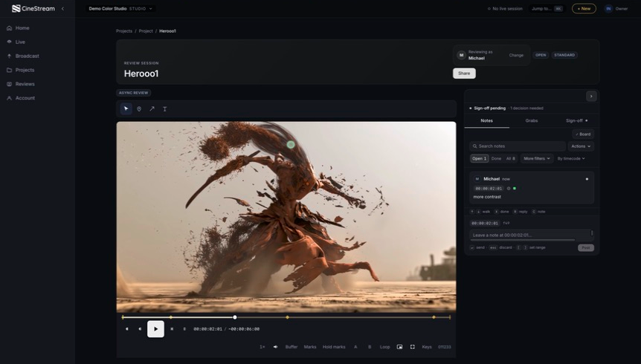Open the Actions dropdown
This screenshot has width=641, height=364.
[x=581, y=146]
